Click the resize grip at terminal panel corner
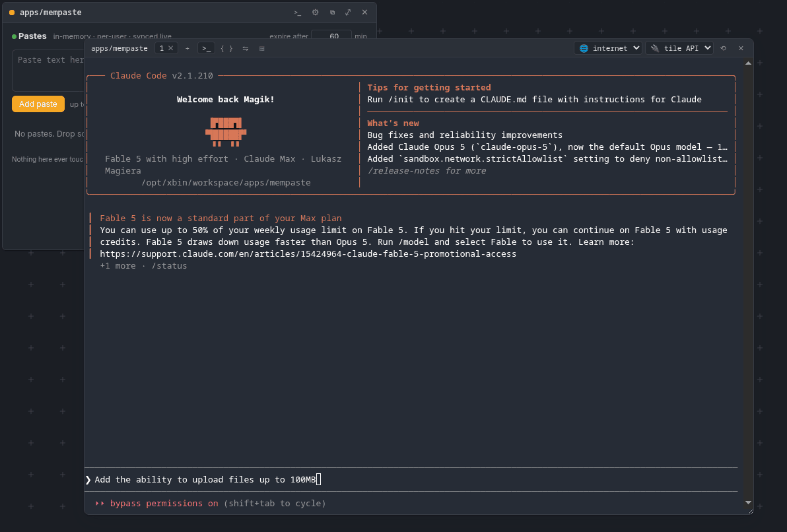This screenshot has height=532, width=787. point(751,512)
